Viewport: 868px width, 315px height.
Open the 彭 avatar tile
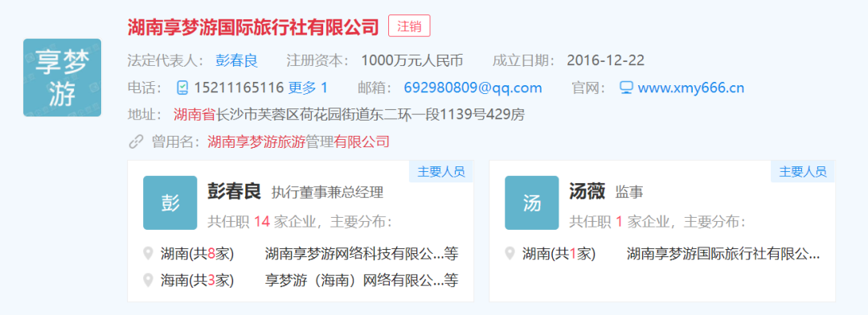click(170, 202)
